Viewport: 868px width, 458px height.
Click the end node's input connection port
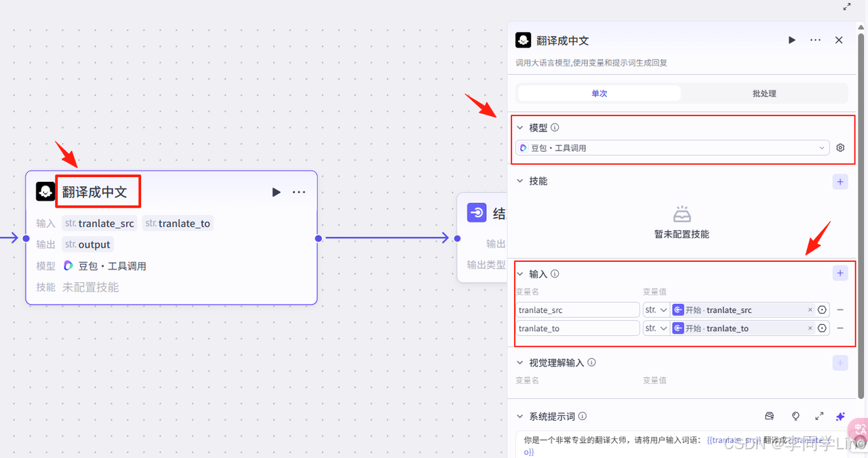[x=457, y=238]
